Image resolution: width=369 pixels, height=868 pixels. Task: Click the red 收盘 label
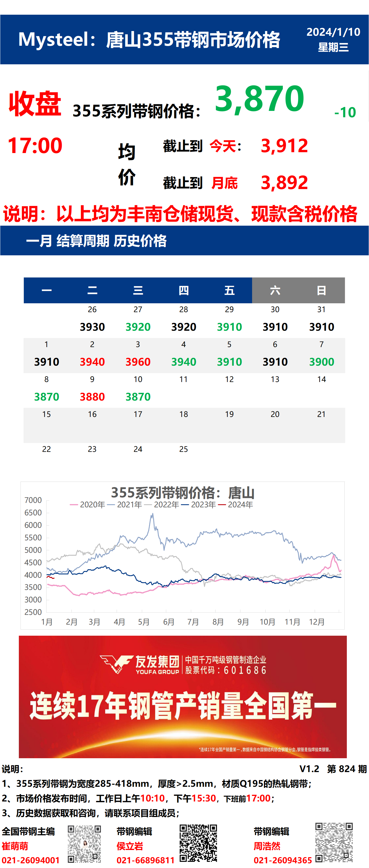[35, 103]
